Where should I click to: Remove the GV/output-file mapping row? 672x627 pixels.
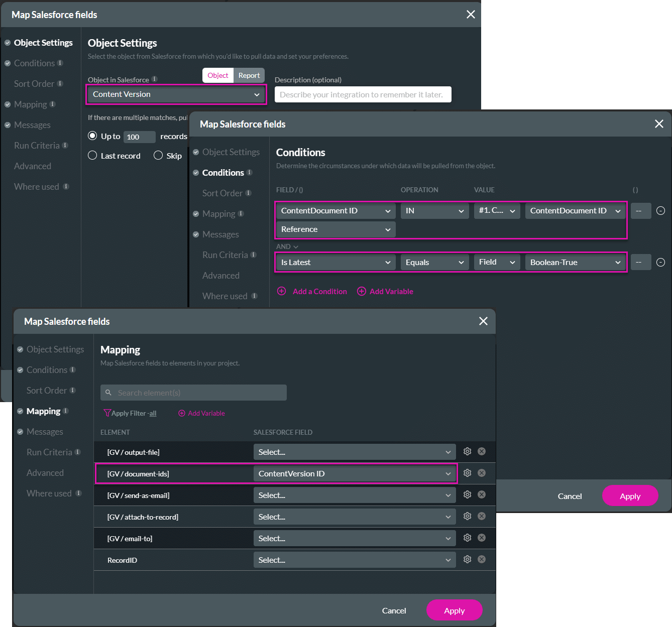pyautogui.click(x=482, y=451)
